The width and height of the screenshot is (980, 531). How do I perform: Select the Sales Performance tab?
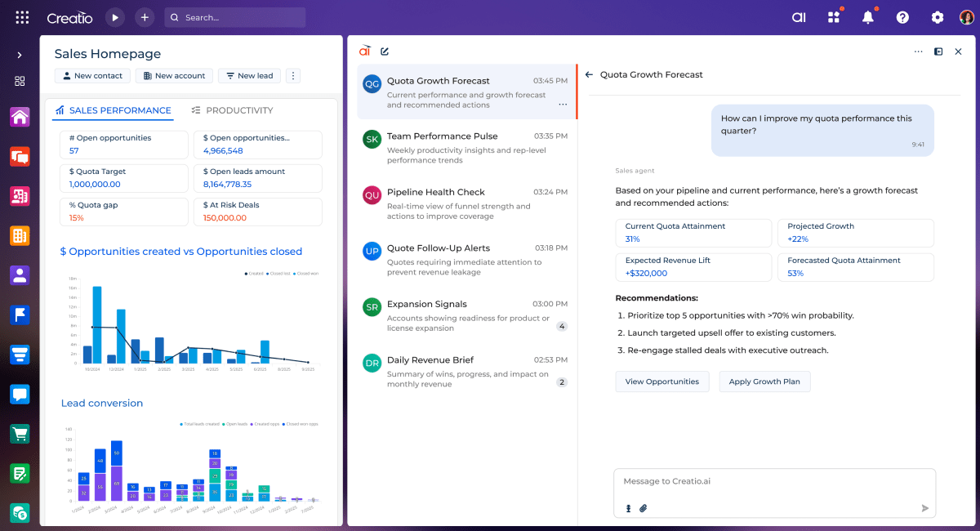click(113, 110)
